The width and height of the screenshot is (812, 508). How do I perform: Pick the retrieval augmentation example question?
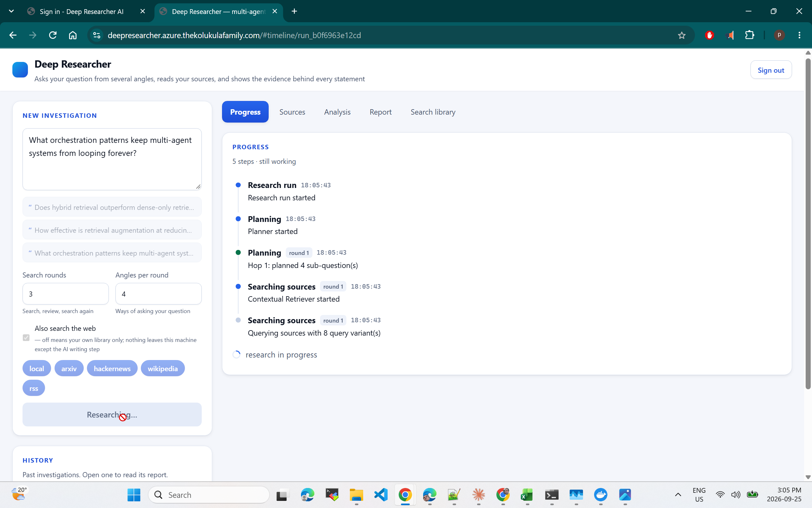coord(112,230)
